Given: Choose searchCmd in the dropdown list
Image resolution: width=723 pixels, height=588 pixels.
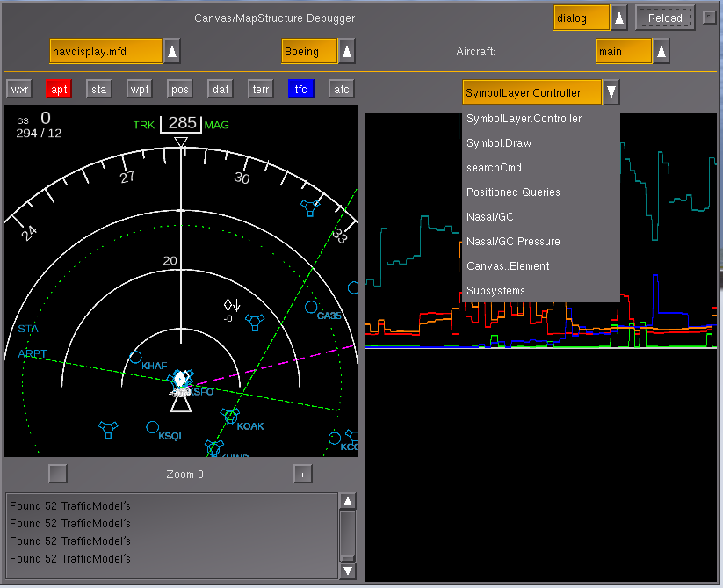Looking at the screenshot, I should coord(541,167).
